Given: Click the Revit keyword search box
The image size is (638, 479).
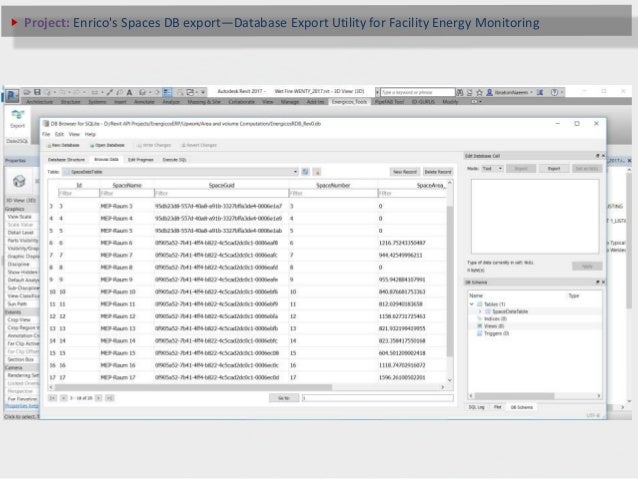Looking at the screenshot, I should [417, 92].
